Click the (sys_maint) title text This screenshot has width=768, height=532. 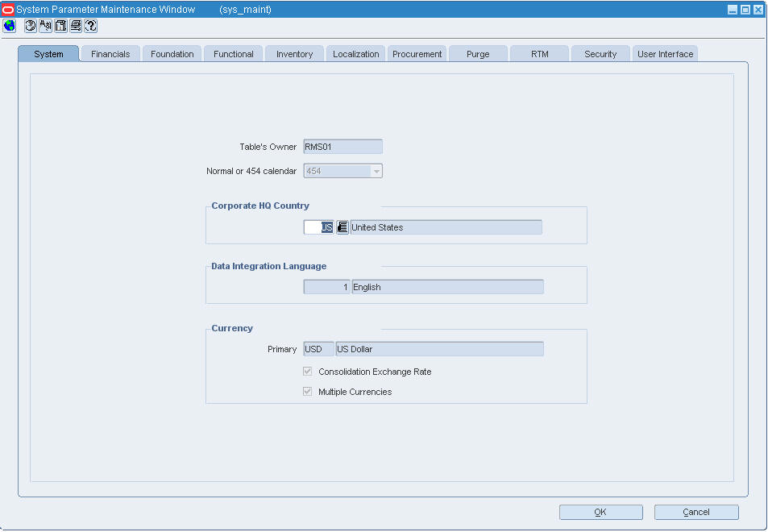(245, 10)
